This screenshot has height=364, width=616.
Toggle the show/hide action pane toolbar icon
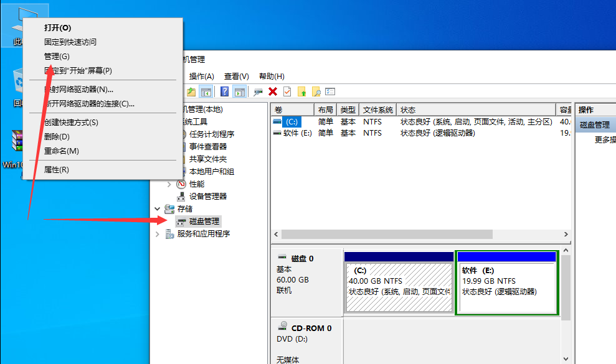point(240,92)
